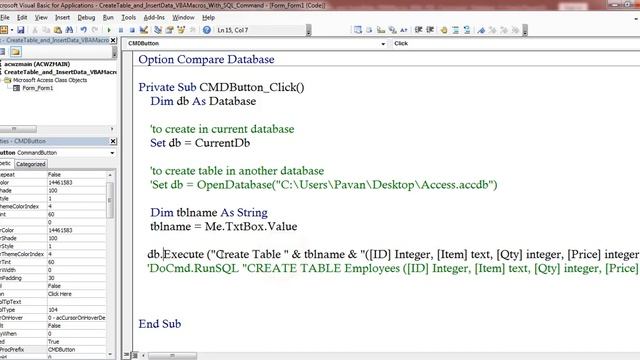The height and width of the screenshot is (360, 640).
Task: Click '0 - acCursorOnHoverDe' property value
Action: tap(76, 318)
